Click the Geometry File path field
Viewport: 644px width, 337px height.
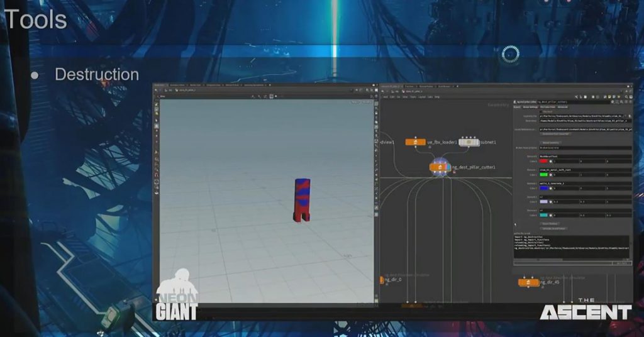point(581,116)
